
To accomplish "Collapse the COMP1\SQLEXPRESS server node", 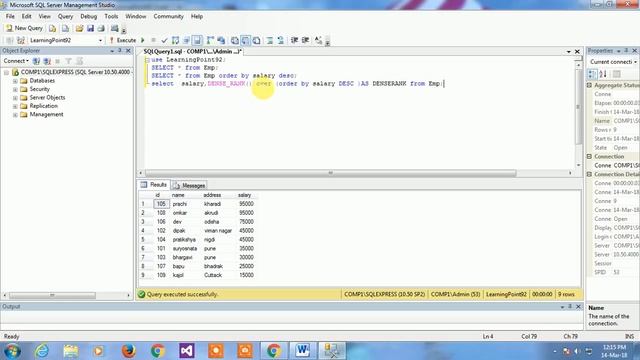I will point(7,72).
